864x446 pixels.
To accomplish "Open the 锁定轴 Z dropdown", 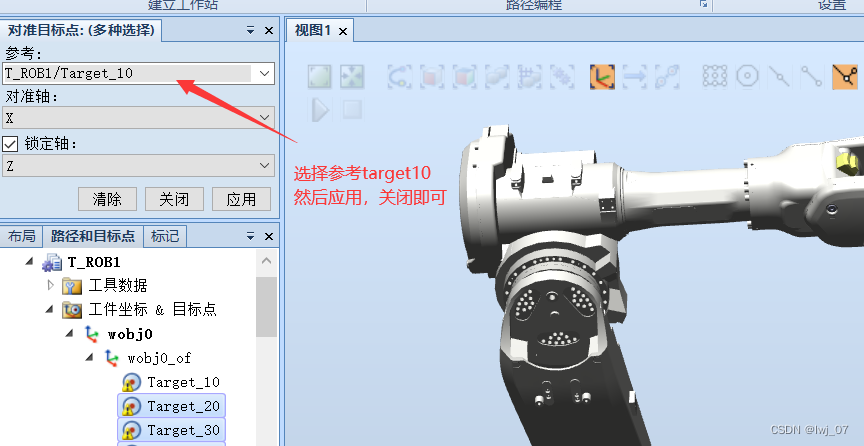I will pos(264,165).
